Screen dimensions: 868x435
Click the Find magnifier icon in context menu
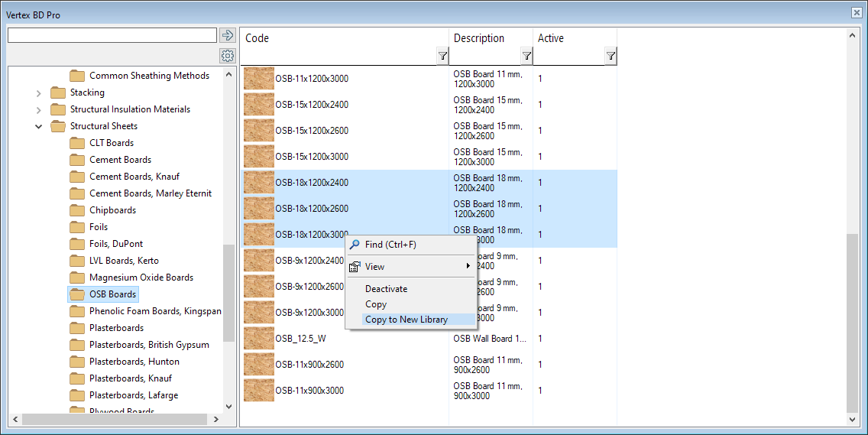point(355,245)
